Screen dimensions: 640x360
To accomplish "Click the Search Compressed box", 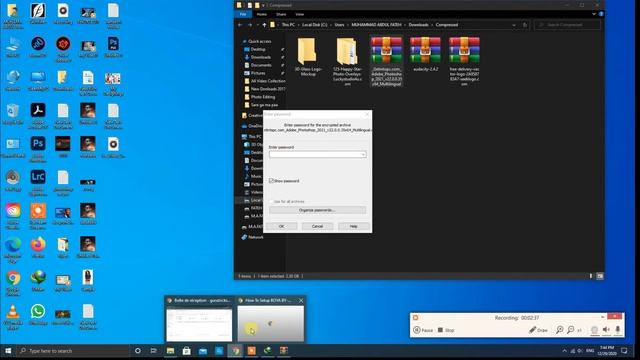I will [567, 25].
